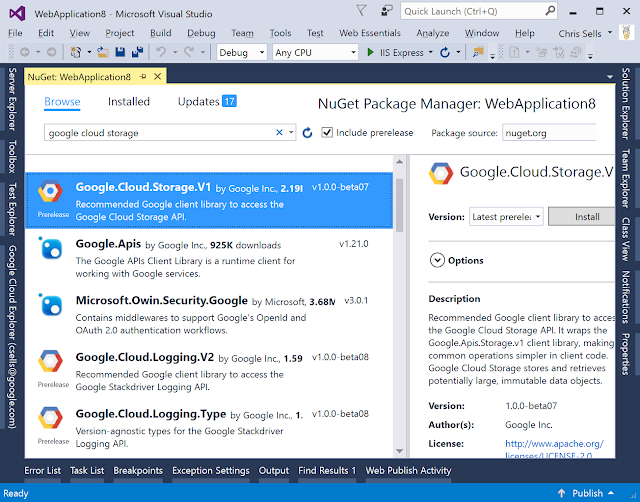Click the Publish up-arrow icon in status bar
The height and width of the screenshot is (502, 640).
(x=562, y=493)
